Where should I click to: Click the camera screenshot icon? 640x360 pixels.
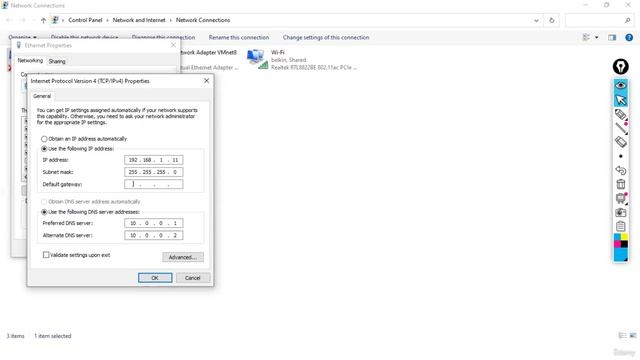click(x=621, y=213)
